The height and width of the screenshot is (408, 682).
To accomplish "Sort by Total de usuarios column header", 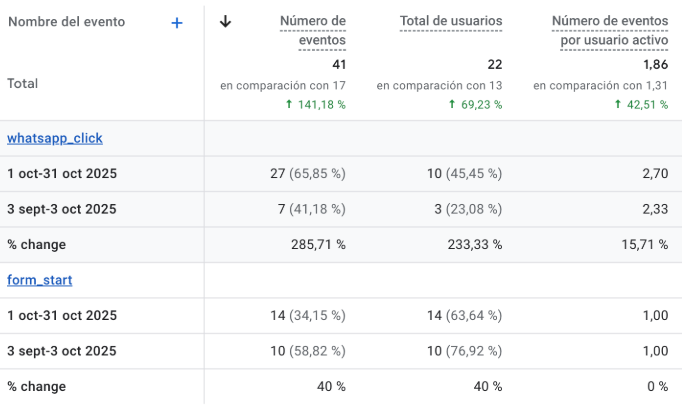I will pos(451,21).
